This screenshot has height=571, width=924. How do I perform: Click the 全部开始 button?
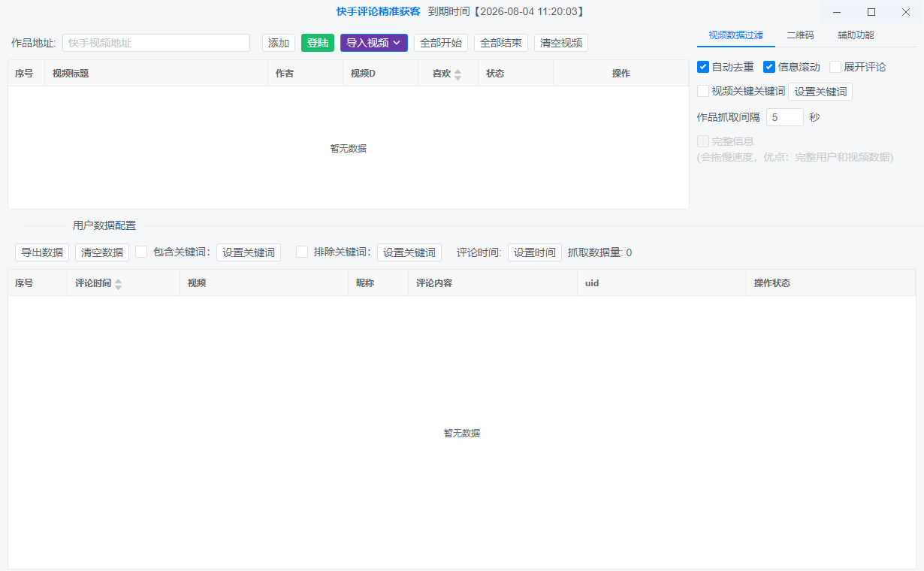441,43
